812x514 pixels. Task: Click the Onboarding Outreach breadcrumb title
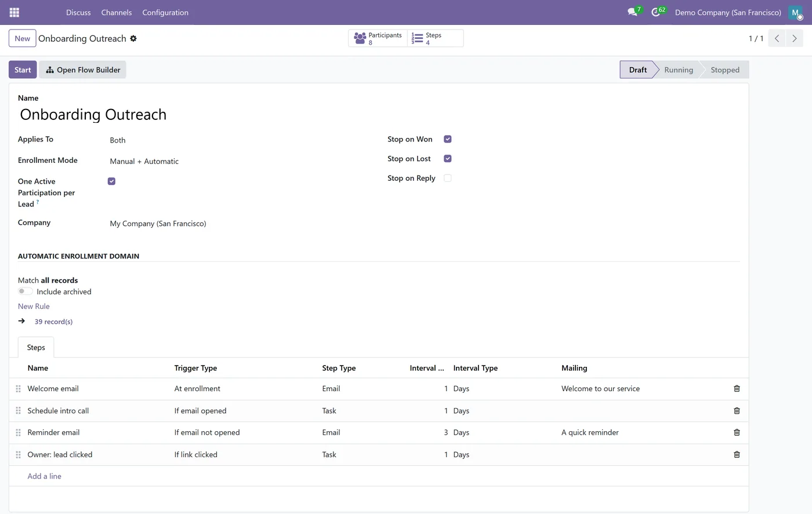click(x=82, y=38)
